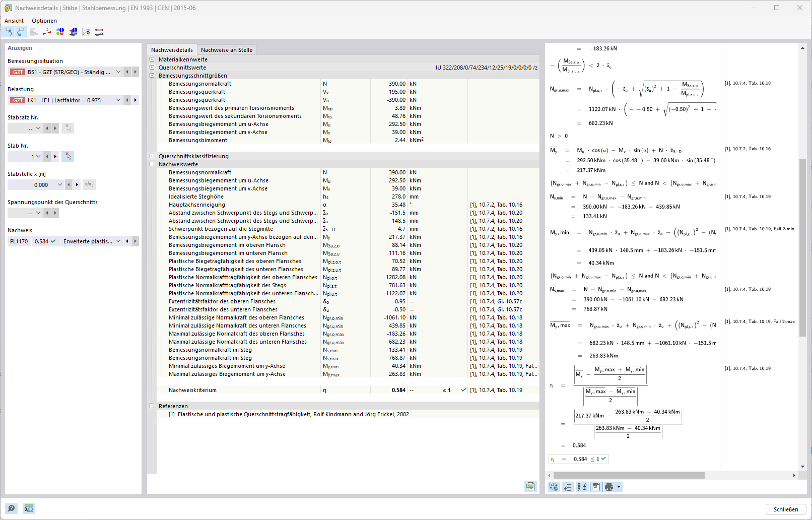Screen dimensions: 812x520
Task: Click the x/x0 relative position button
Action: 89,184
